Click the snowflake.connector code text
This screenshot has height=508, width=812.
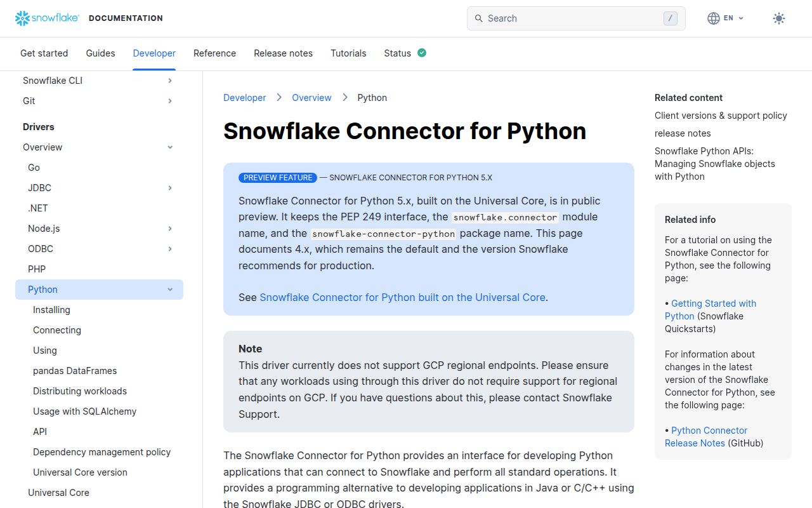tap(505, 217)
